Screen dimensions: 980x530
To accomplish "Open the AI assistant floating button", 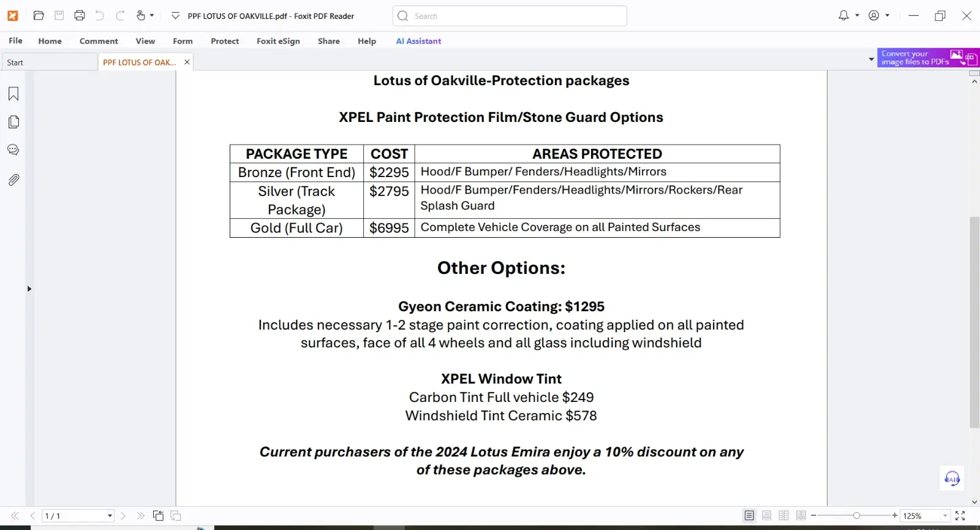I will (x=952, y=479).
